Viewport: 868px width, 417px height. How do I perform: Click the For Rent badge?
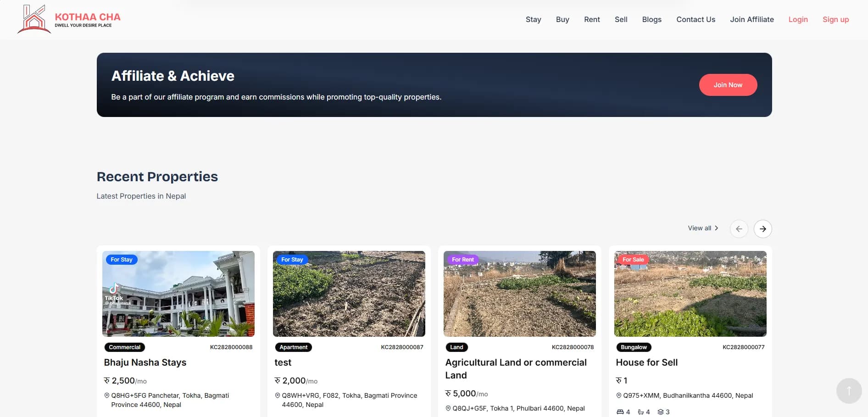pyautogui.click(x=462, y=260)
